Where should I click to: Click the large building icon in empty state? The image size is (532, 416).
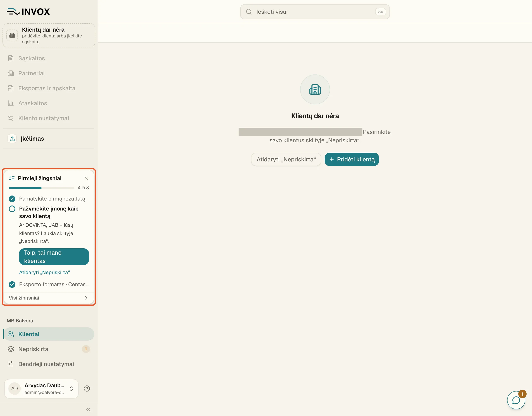(x=315, y=89)
